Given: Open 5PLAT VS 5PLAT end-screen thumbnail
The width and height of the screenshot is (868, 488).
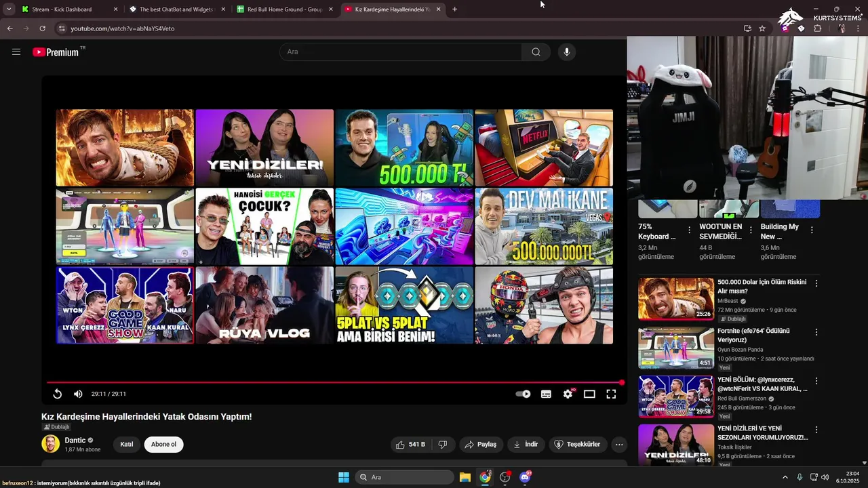Looking at the screenshot, I should click(x=404, y=305).
